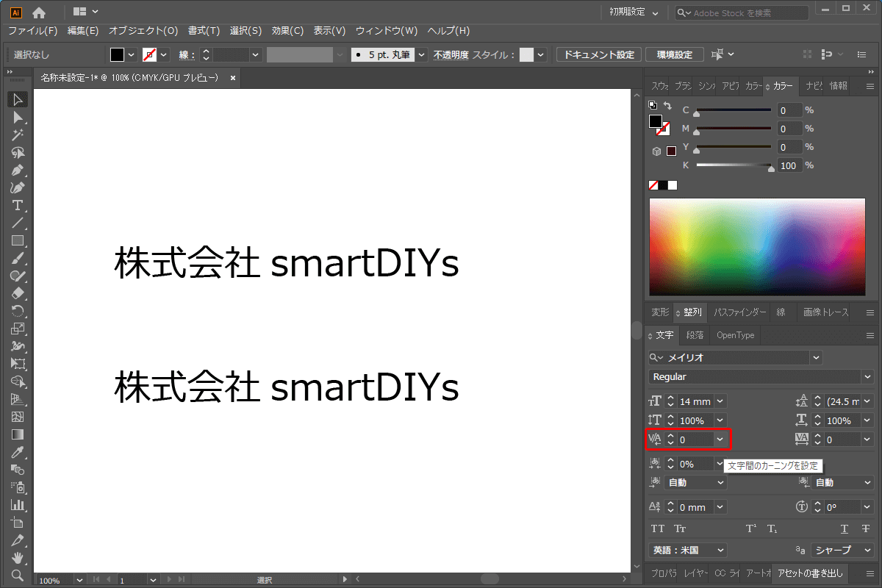Select the Pen tool

[x=18, y=170]
